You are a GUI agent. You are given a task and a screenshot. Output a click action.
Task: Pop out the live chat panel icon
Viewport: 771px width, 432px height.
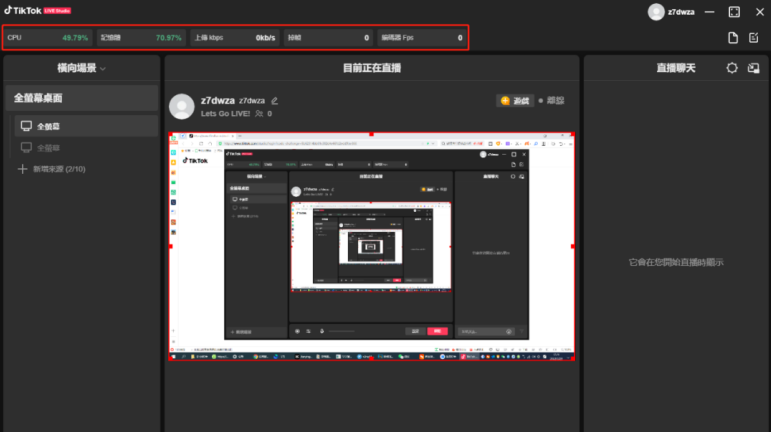point(753,68)
